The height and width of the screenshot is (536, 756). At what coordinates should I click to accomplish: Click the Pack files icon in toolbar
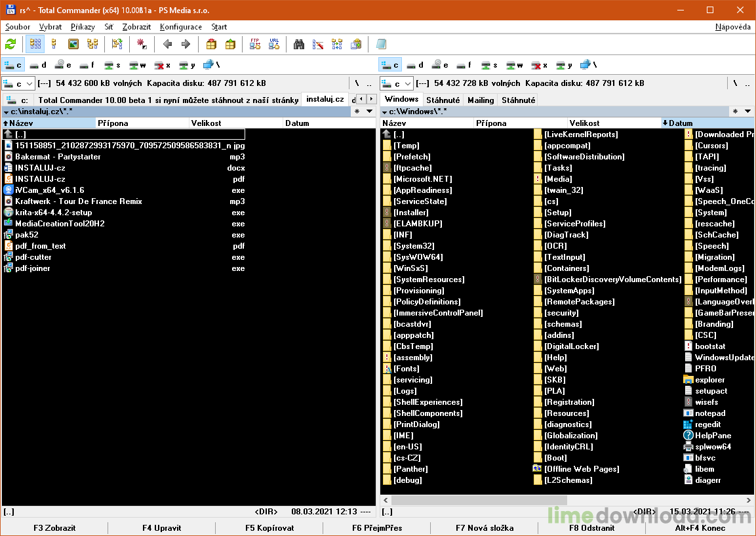tap(211, 45)
